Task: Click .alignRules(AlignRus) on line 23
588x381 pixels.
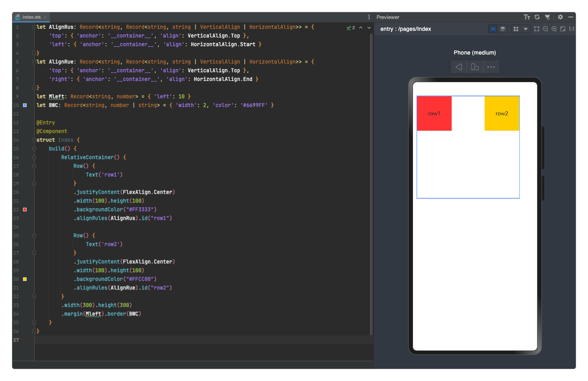Action: click(x=106, y=218)
